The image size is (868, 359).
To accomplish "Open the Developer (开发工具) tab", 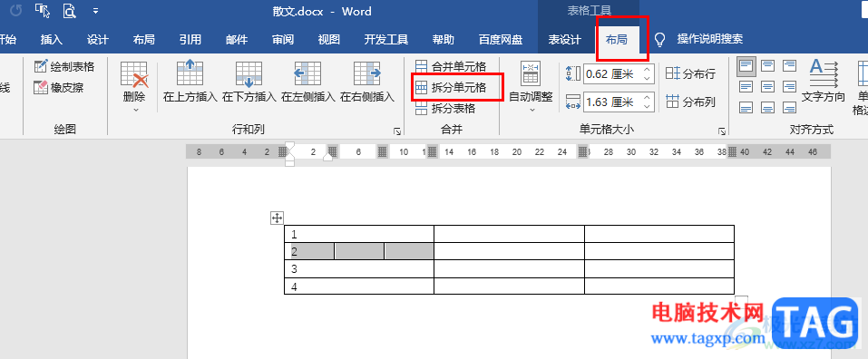I will (x=386, y=39).
